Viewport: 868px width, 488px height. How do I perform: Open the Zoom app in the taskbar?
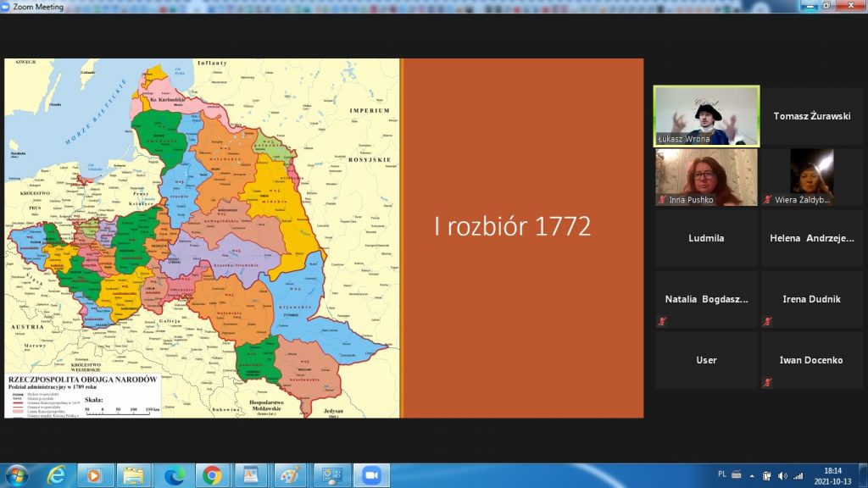click(370, 475)
